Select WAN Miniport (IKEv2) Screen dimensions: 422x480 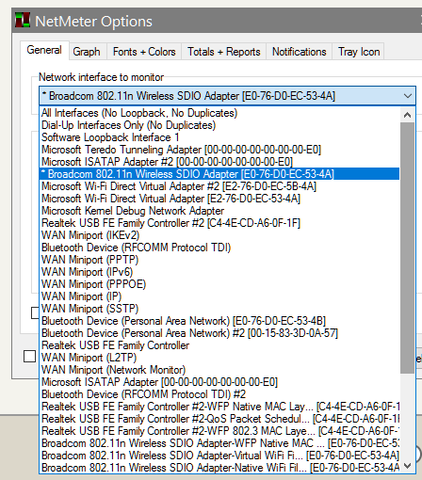[x=220, y=235]
